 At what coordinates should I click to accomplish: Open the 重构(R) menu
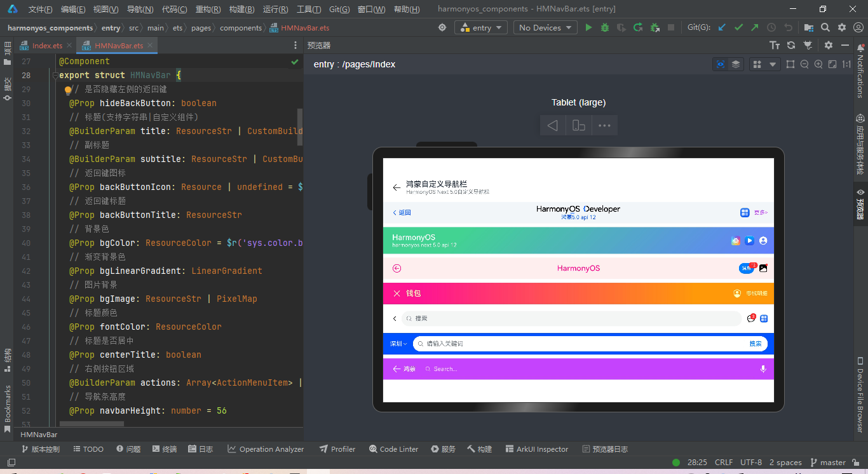(x=208, y=10)
